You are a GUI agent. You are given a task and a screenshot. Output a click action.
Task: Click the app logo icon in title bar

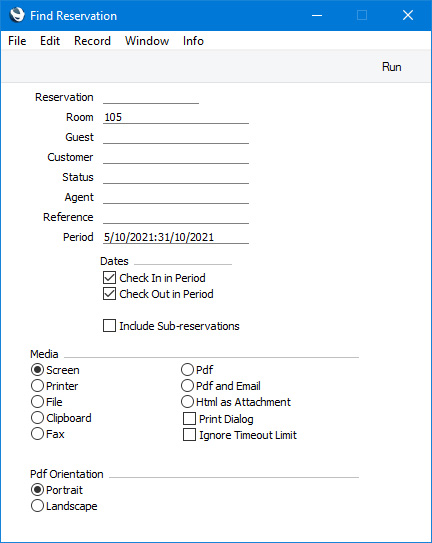17,15
